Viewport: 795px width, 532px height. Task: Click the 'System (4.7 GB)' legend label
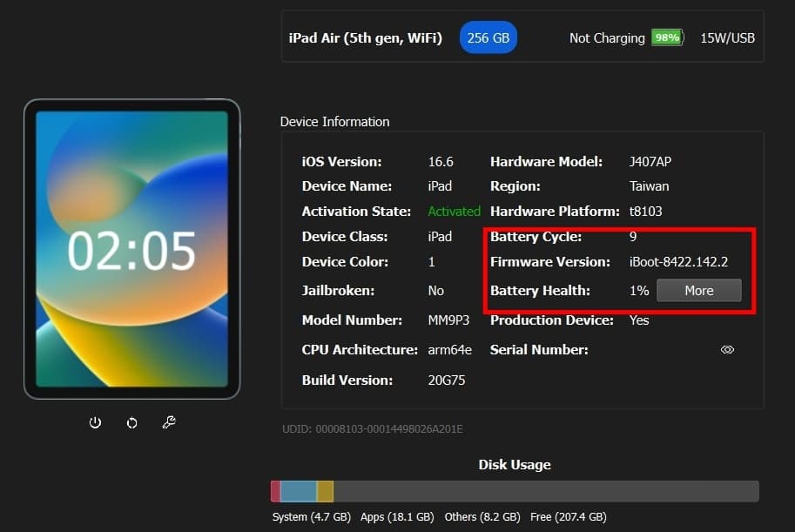pyautogui.click(x=312, y=517)
